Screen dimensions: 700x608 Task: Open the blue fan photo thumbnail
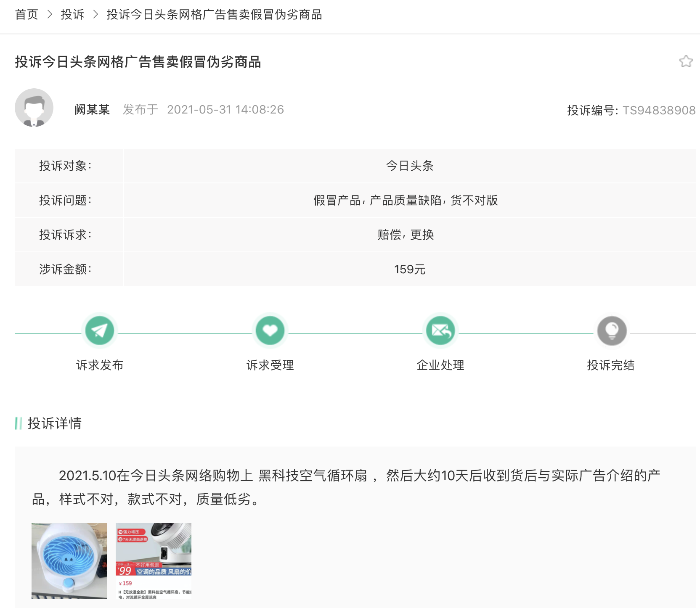(x=69, y=560)
